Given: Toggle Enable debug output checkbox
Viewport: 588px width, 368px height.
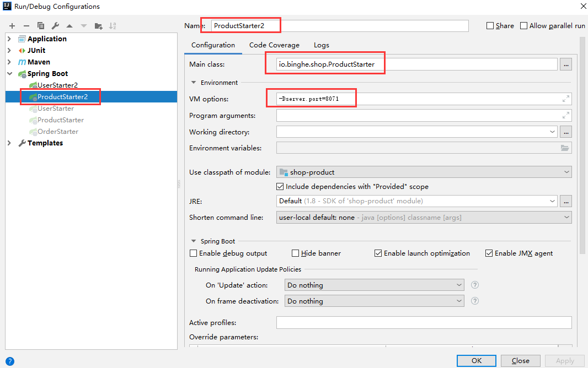Looking at the screenshot, I should point(194,253).
